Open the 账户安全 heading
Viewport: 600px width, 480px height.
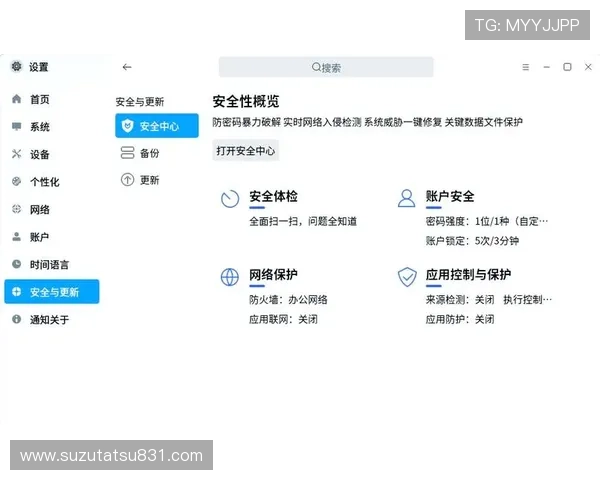pos(450,196)
